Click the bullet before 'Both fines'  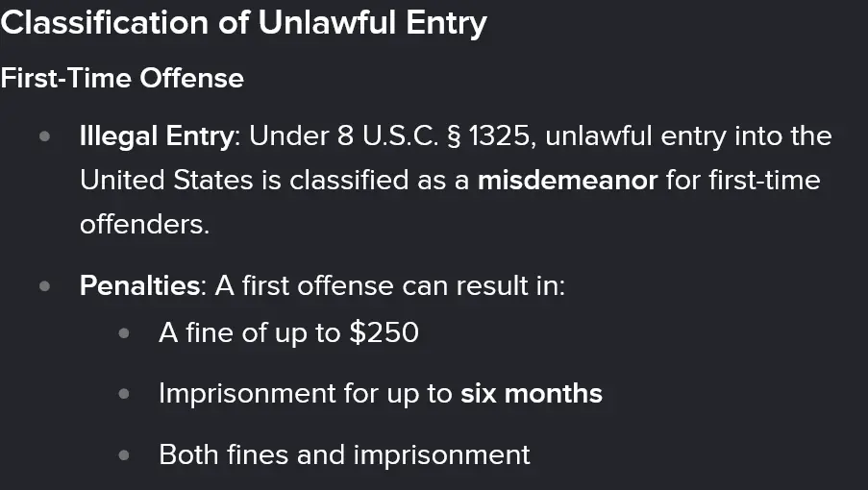123,454
